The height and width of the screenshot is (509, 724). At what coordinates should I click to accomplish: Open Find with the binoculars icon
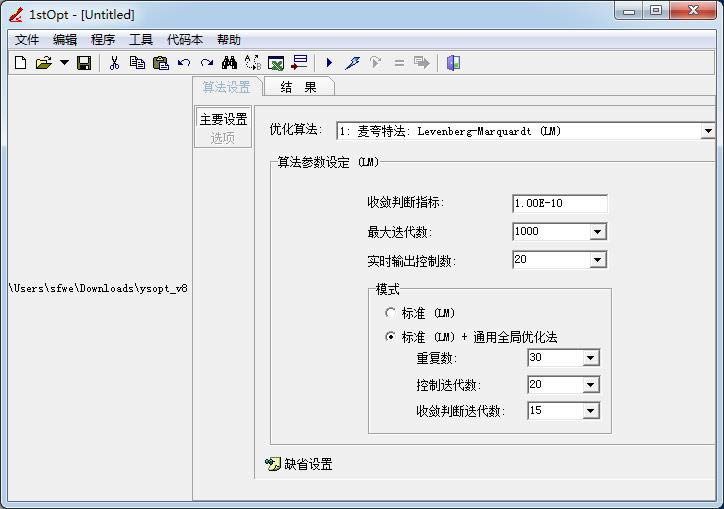tap(229, 62)
